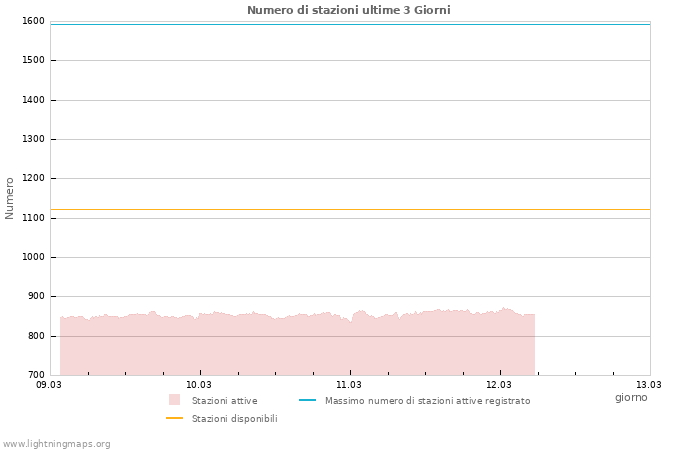Click the 900 y-axis tick label
This screenshot has width=700, height=450.
coord(36,297)
